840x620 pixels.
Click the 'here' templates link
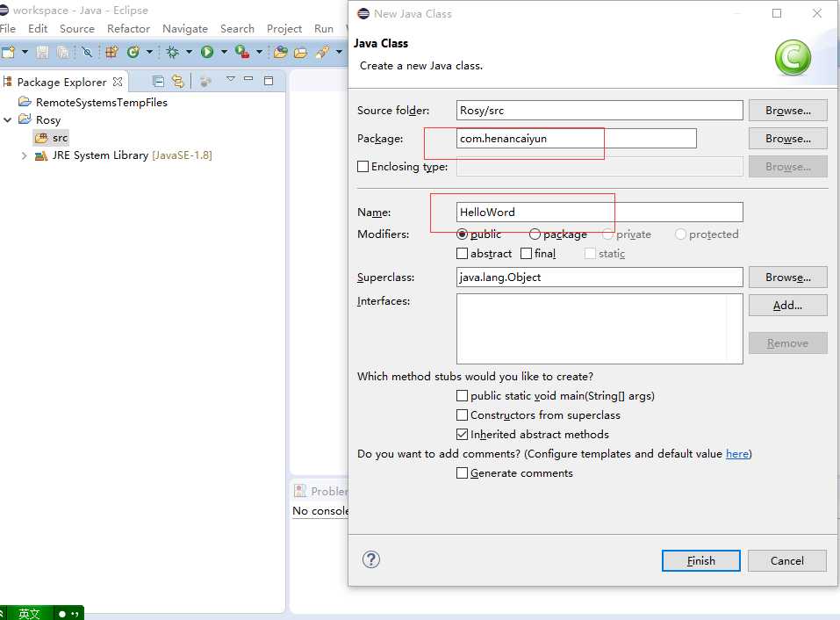tap(737, 454)
